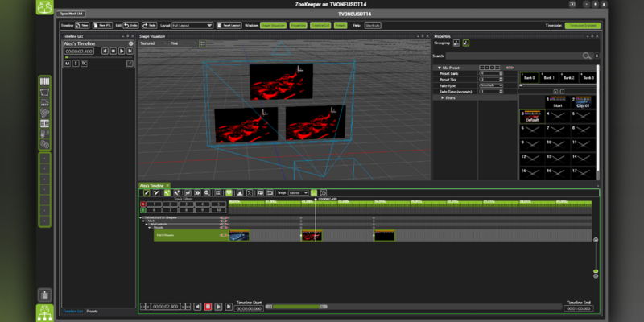Click the stopwatch icon next to snap toggle
Image resolution: width=644 pixels, height=322 pixels.
(x=324, y=192)
